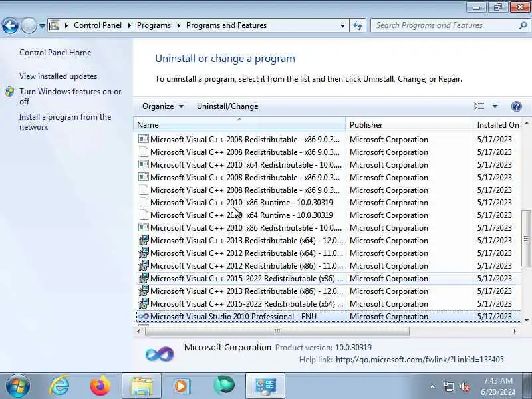Show hidden tray icons arrow

[433, 386]
